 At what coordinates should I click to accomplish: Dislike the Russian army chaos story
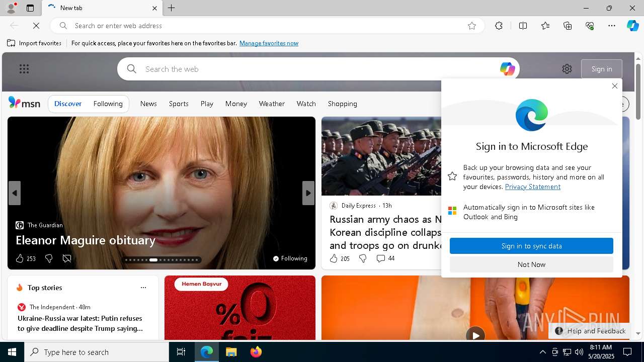tap(363, 258)
